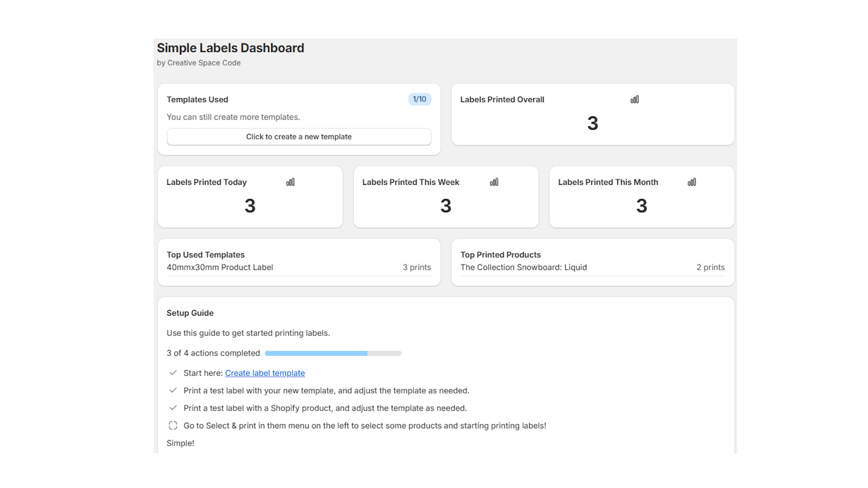
Task: Collapse the Setup Guide section
Action: [x=190, y=313]
